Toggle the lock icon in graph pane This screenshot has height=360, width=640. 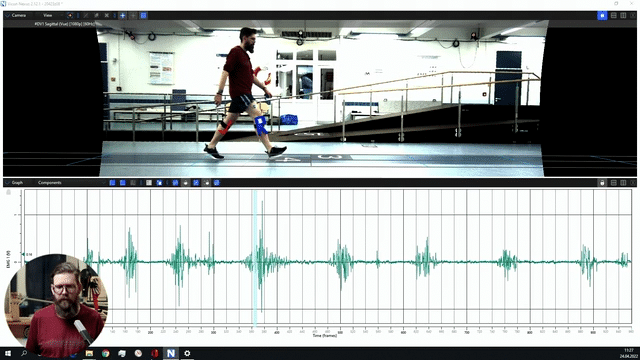tap(602, 182)
